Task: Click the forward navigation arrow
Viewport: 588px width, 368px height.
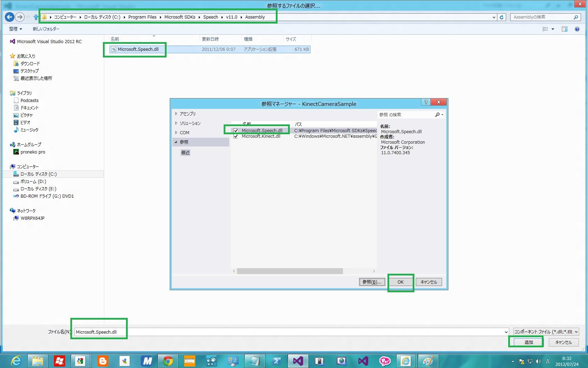Action: (20, 17)
